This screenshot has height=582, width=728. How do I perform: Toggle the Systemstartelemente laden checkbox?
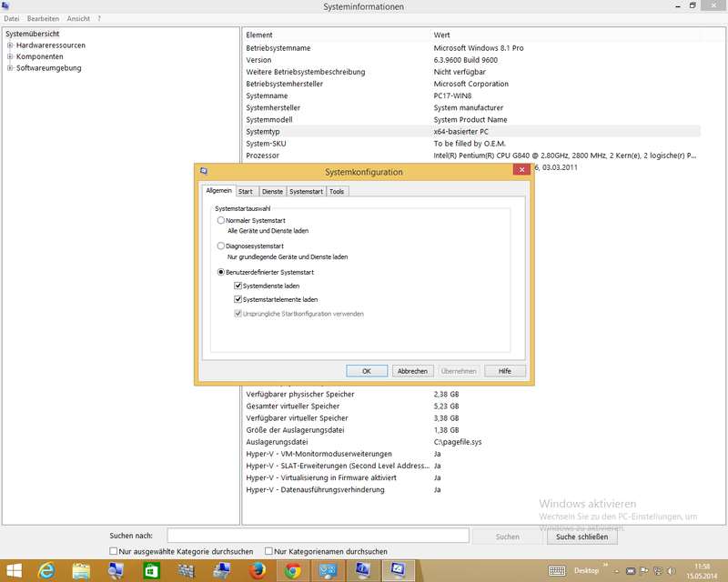(238, 299)
